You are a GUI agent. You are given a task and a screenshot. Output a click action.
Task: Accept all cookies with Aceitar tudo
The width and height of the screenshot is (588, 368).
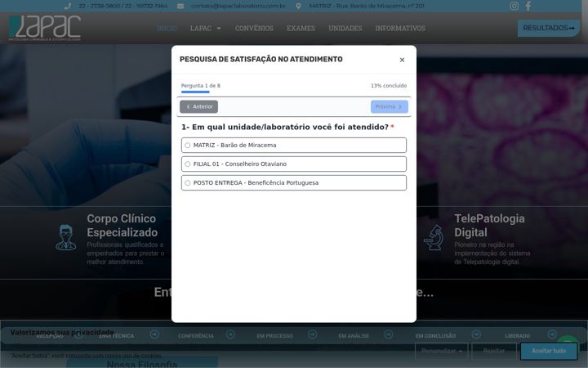[x=549, y=351]
